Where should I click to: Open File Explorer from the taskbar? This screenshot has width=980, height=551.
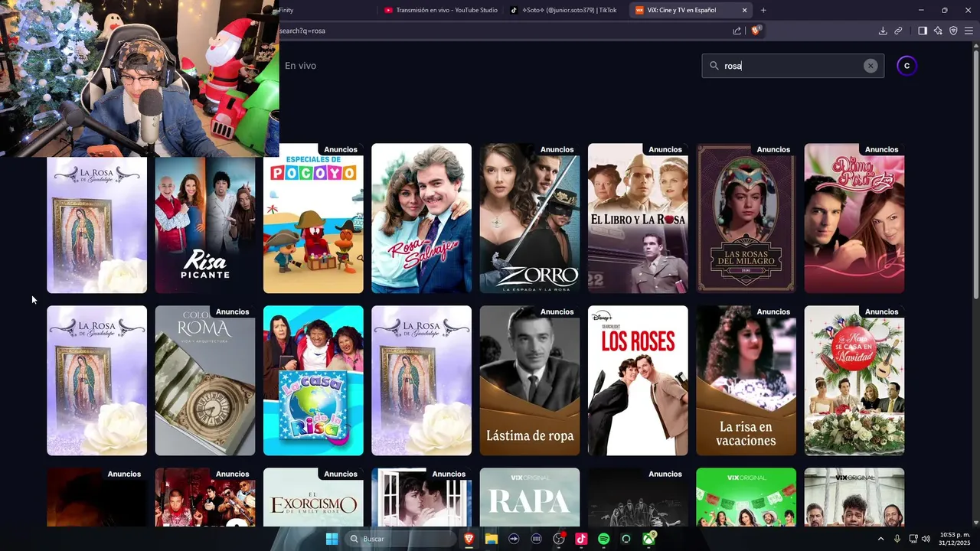click(x=491, y=539)
